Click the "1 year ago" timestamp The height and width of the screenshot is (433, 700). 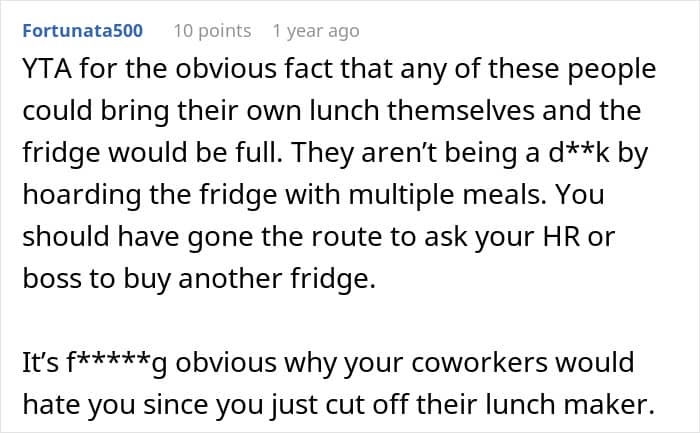(x=316, y=31)
